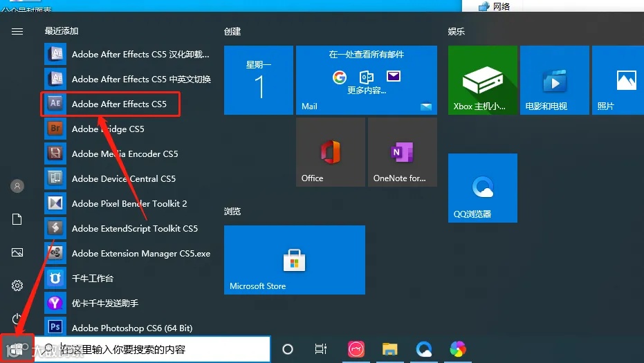
Task: Open the user account icon in sidebar
Action: (17, 186)
